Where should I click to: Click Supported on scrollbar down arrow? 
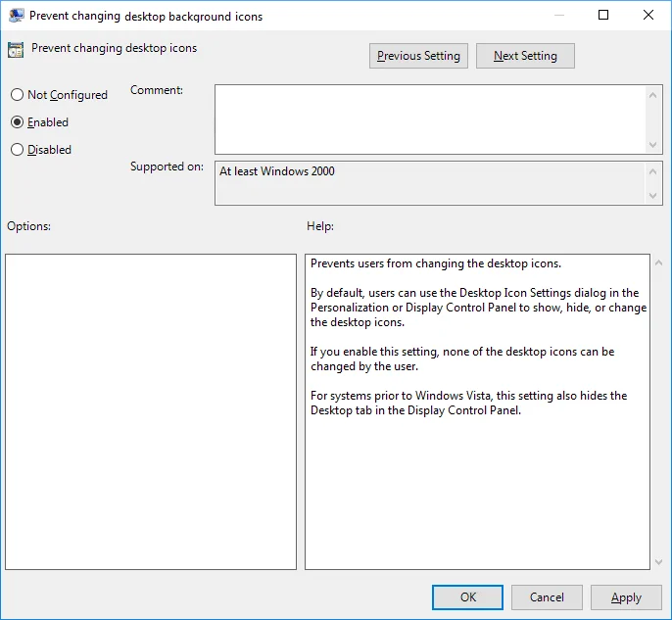click(652, 195)
